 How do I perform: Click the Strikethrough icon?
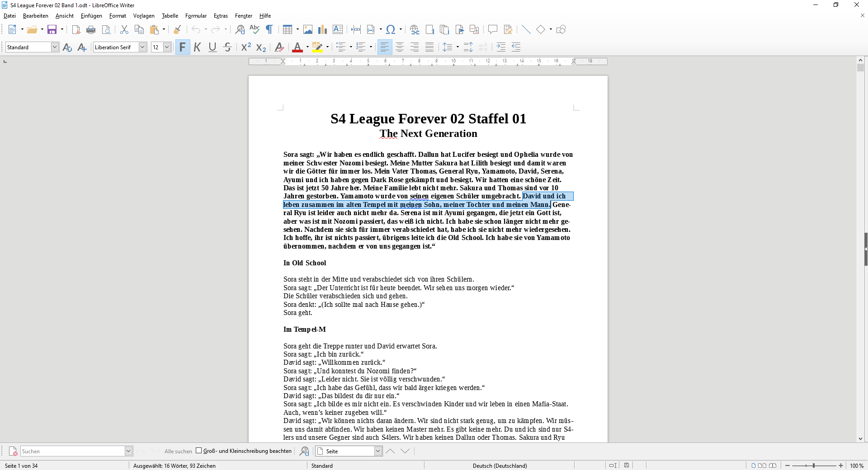[227, 47]
